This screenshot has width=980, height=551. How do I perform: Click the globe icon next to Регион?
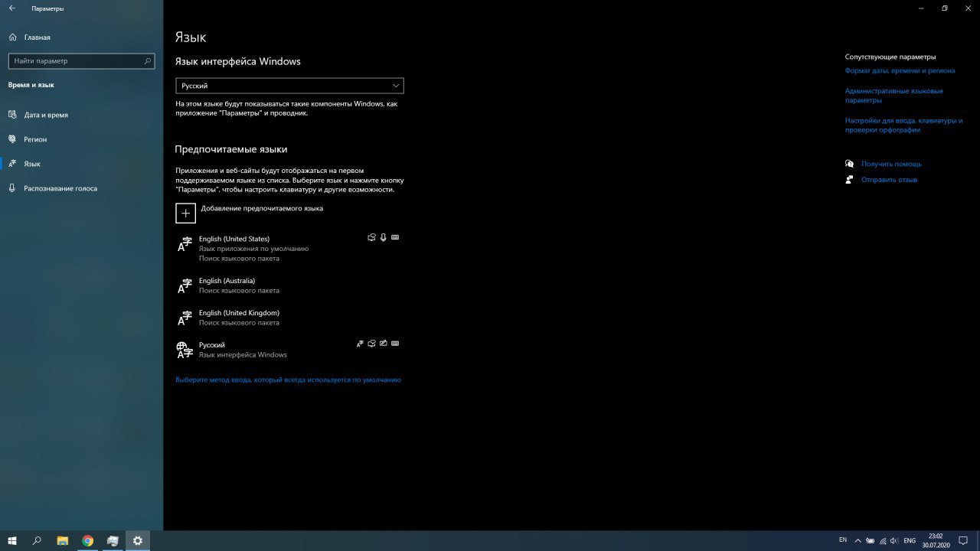pyautogui.click(x=12, y=139)
